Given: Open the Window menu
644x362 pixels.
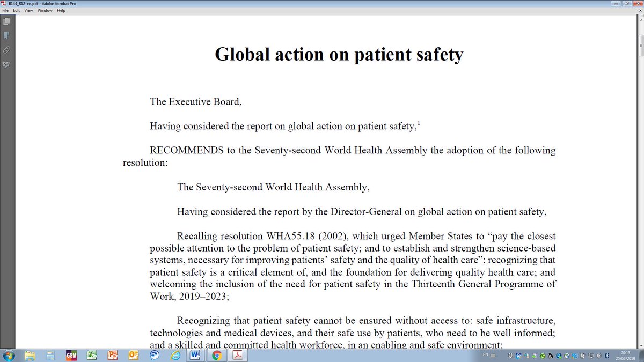Looking at the screenshot, I should tap(45, 10).
